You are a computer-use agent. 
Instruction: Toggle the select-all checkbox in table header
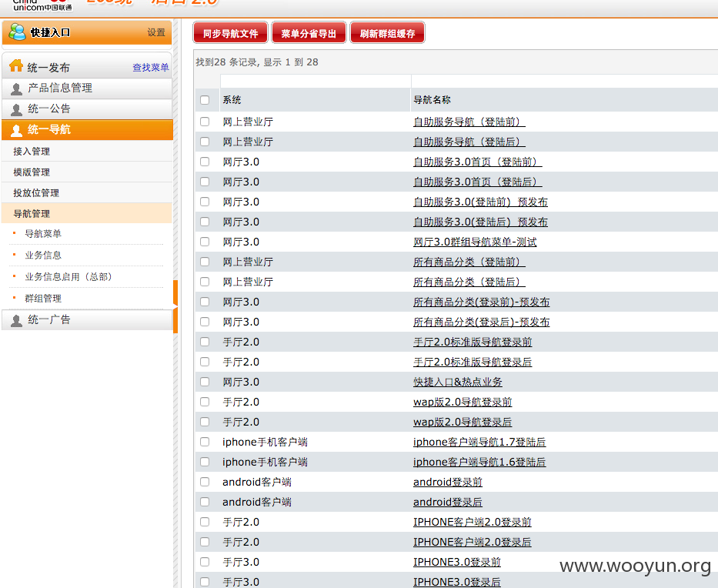tap(205, 100)
